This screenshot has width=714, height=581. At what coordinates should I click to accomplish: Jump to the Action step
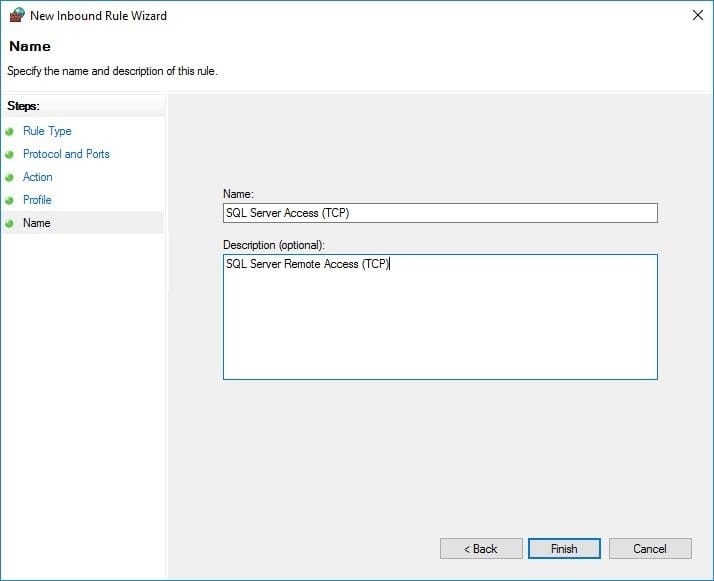38,177
